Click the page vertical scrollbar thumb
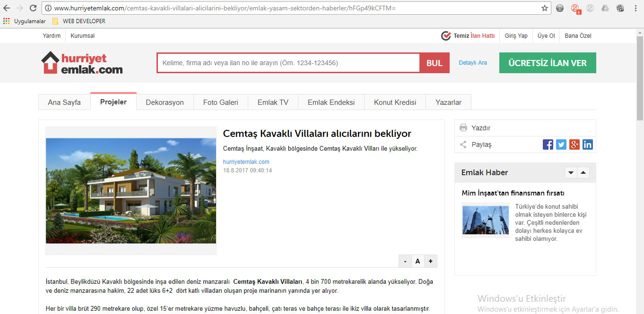 tap(640, 78)
